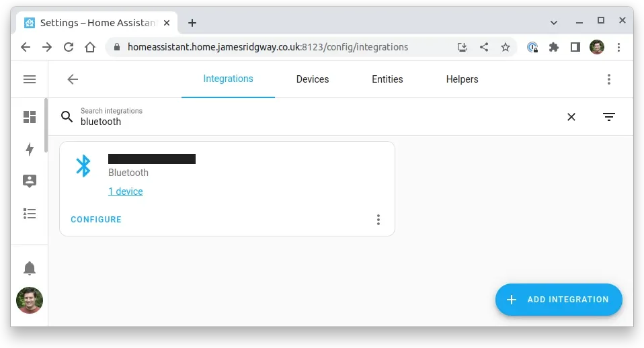Click the Bluetooth label text on card

point(128,173)
